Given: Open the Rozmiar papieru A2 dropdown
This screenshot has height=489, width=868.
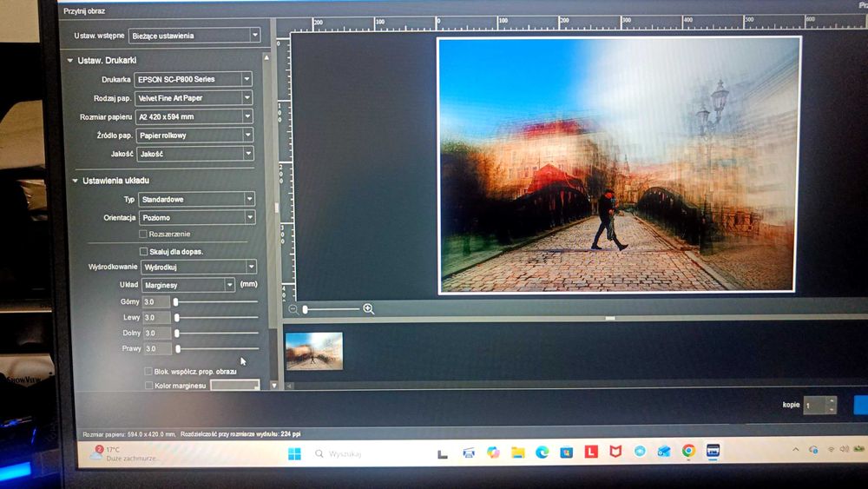Looking at the screenshot, I should (194, 117).
